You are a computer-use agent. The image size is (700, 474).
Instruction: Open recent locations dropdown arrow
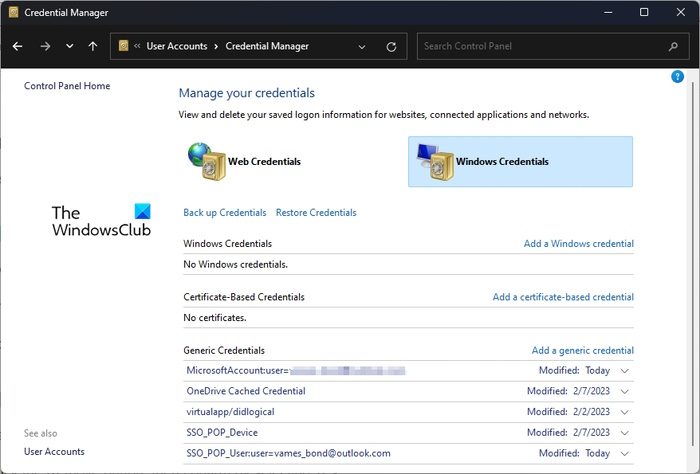69,46
